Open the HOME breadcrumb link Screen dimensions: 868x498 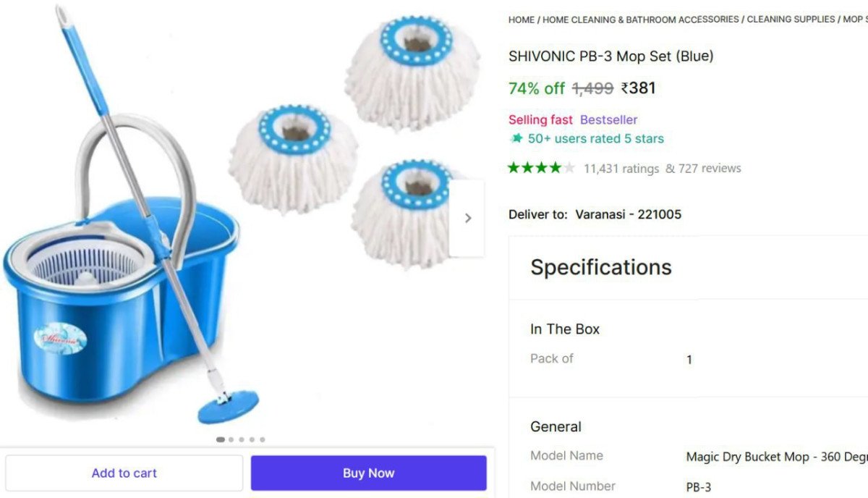coord(522,20)
